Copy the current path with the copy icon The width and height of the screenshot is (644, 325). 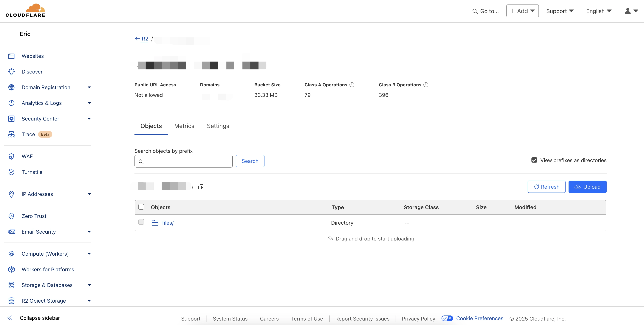(201, 187)
